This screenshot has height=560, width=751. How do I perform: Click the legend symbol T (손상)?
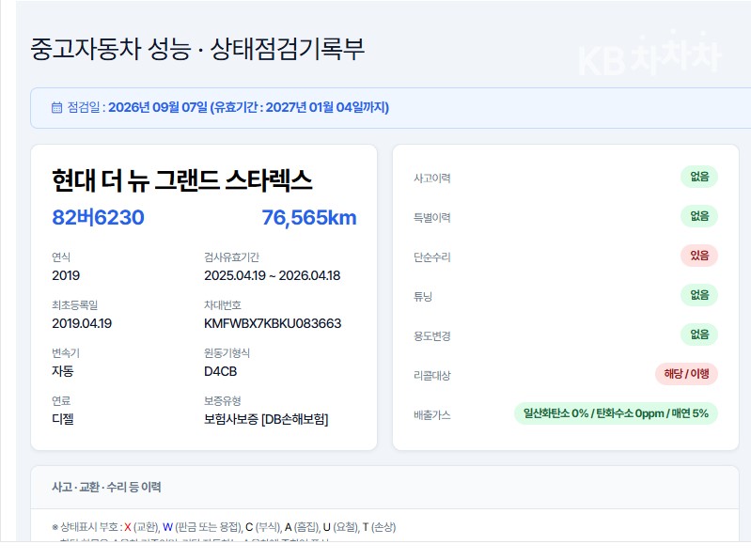pyautogui.click(x=379, y=527)
